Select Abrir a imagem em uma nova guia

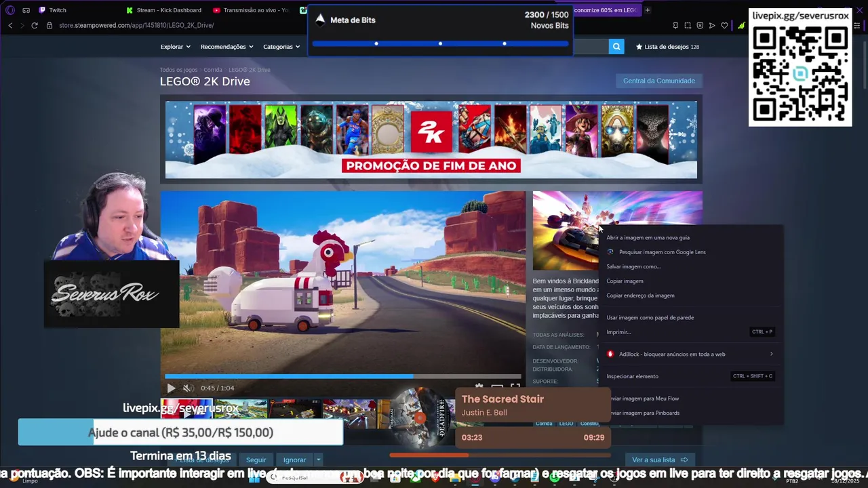click(x=648, y=237)
